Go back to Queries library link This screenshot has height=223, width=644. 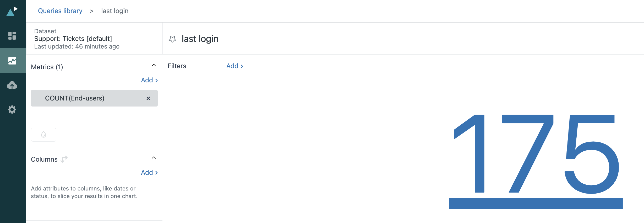point(60,11)
